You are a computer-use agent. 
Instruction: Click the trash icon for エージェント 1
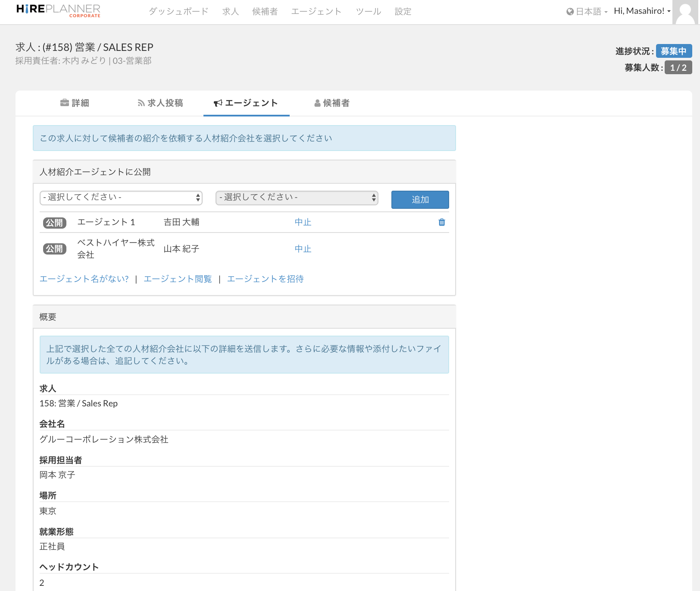(442, 222)
